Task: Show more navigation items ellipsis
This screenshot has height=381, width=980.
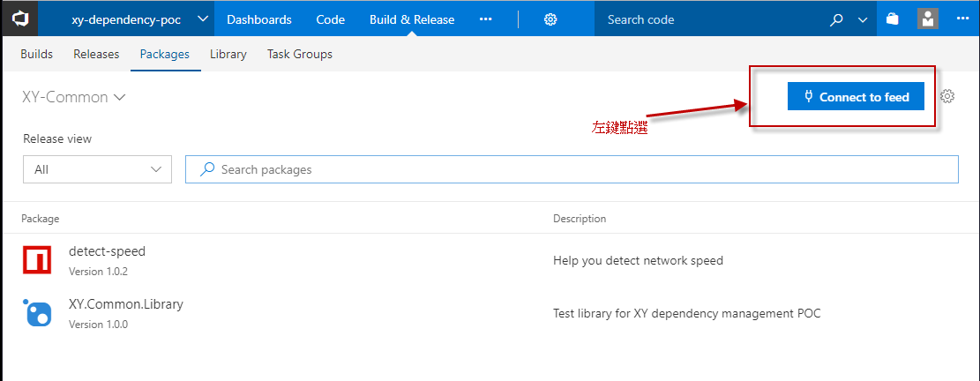Action: tap(485, 19)
